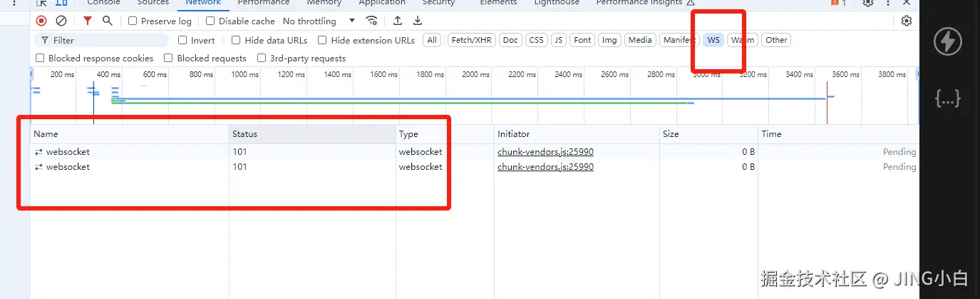The width and height of the screenshot is (980, 299).
Task: Select the All request type filter
Action: click(x=432, y=40)
